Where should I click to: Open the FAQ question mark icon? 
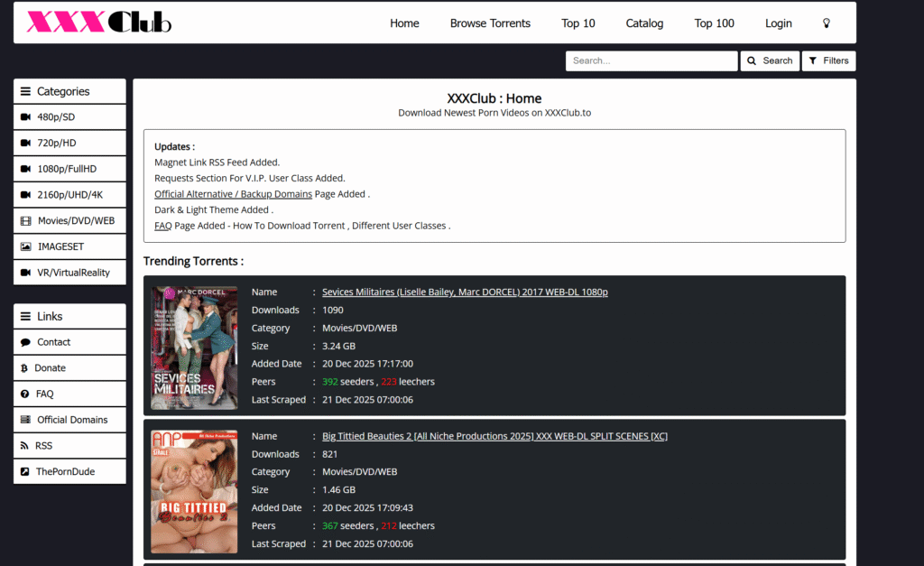pyautogui.click(x=25, y=394)
